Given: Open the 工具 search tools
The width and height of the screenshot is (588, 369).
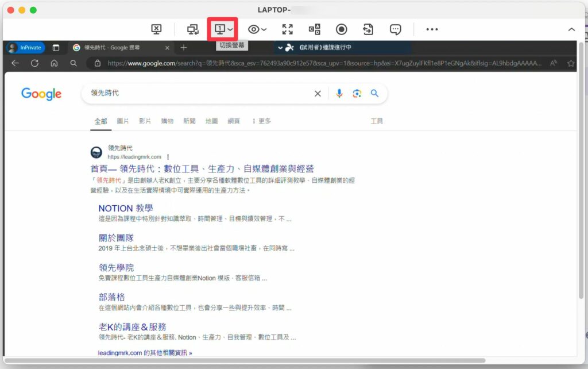Looking at the screenshot, I should pos(377,121).
